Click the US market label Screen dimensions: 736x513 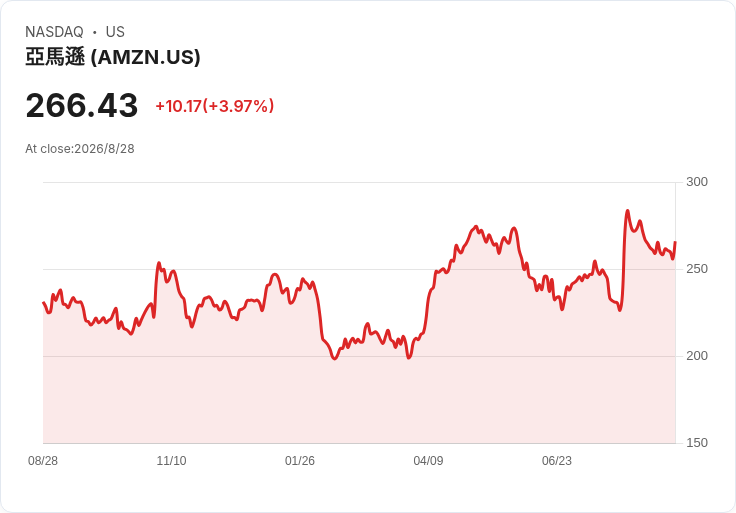115,32
